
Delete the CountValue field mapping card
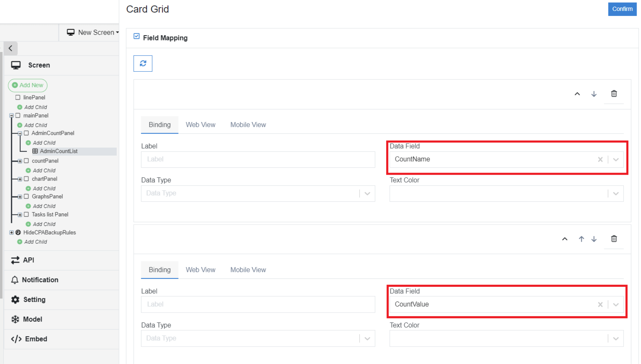pyautogui.click(x=614, y=239)
